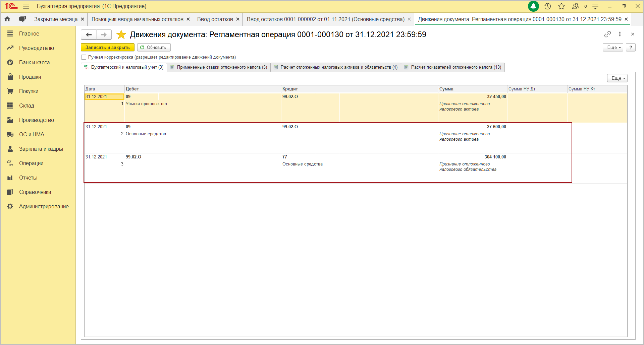This screenshot has width=644, height=345.
Task: Switch to Ввод остатков tab
Action: click(x=215, y=19)
